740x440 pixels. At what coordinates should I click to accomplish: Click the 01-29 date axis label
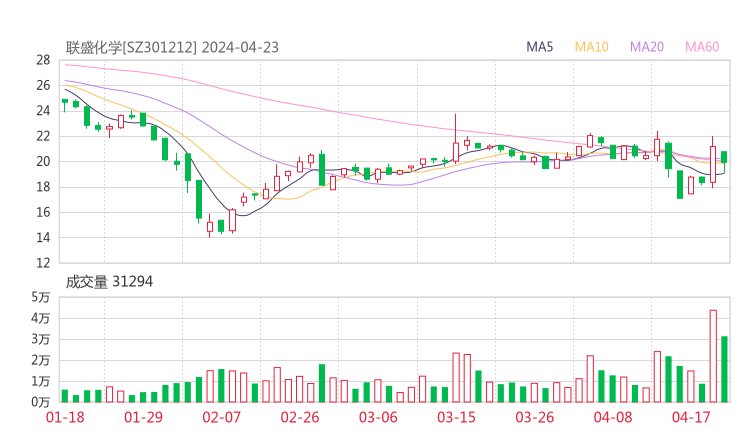[143, 417]
